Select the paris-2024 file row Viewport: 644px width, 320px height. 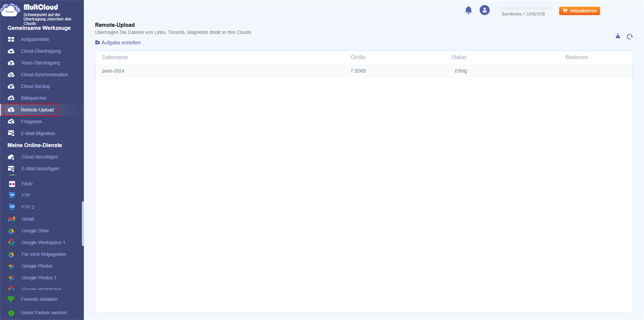click(x=364, y=71)
